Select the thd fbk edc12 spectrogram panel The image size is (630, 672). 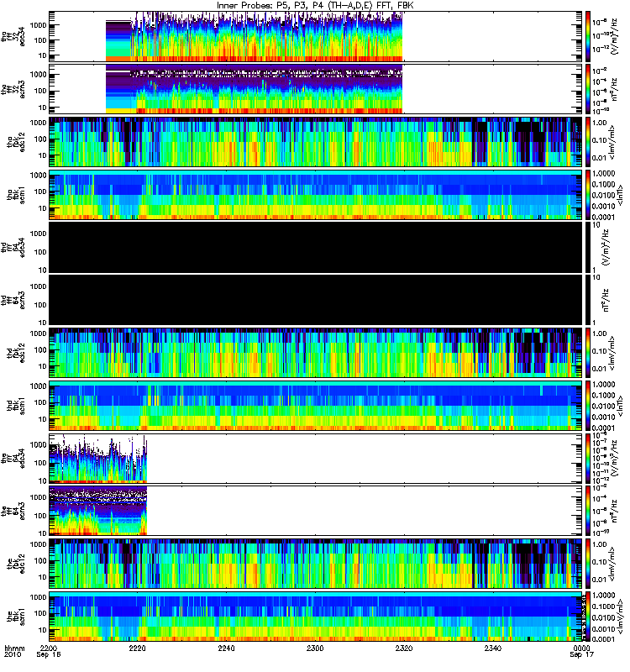(x=316, y=353)
